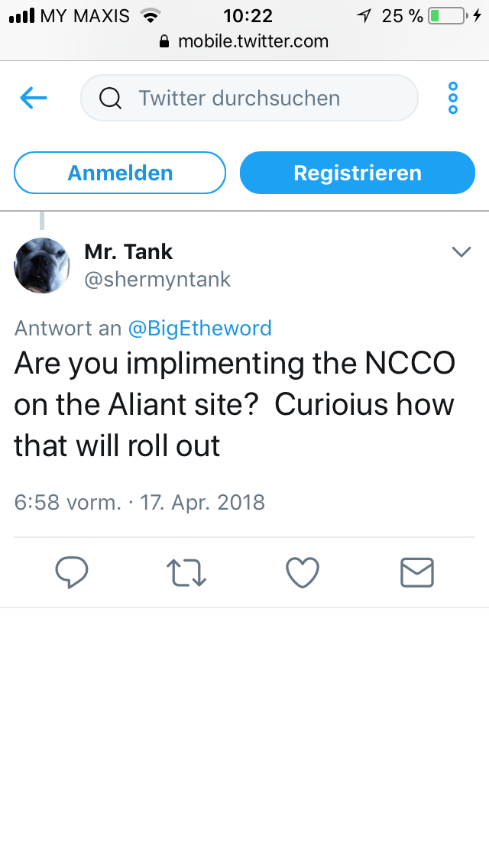489x868 pixels.
Task: Click the Mr. Tank display name
Action: (x=128, y=251)
